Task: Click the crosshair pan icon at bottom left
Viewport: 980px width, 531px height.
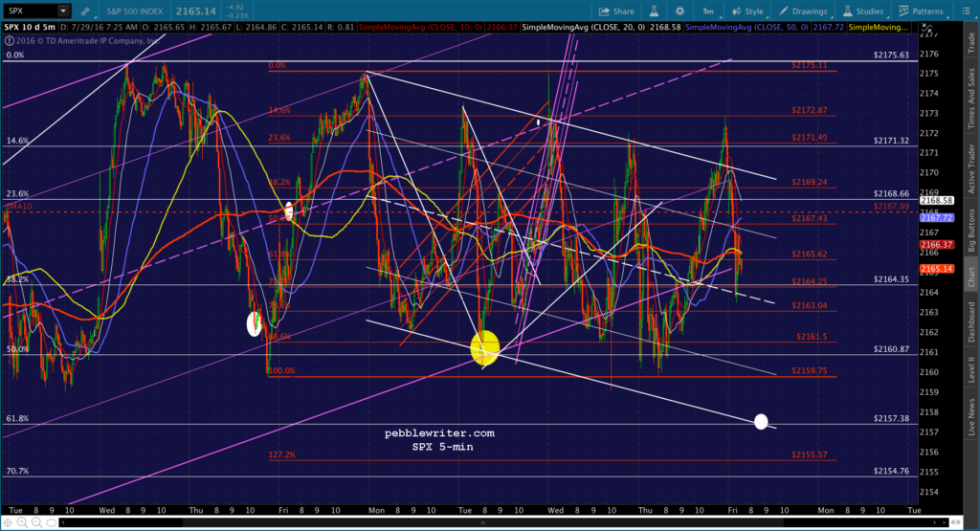Action: pyautogui.click(x=8, y=522)
